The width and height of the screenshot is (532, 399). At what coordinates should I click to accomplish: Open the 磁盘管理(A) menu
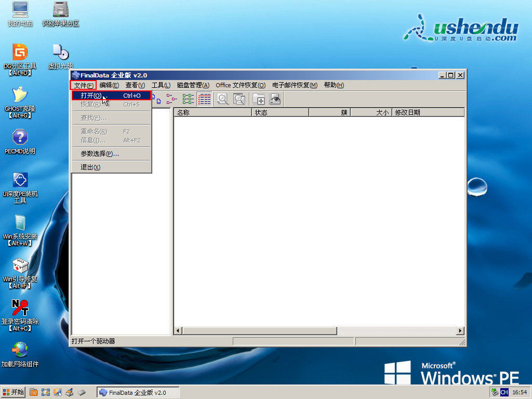(x=193, y=85)
